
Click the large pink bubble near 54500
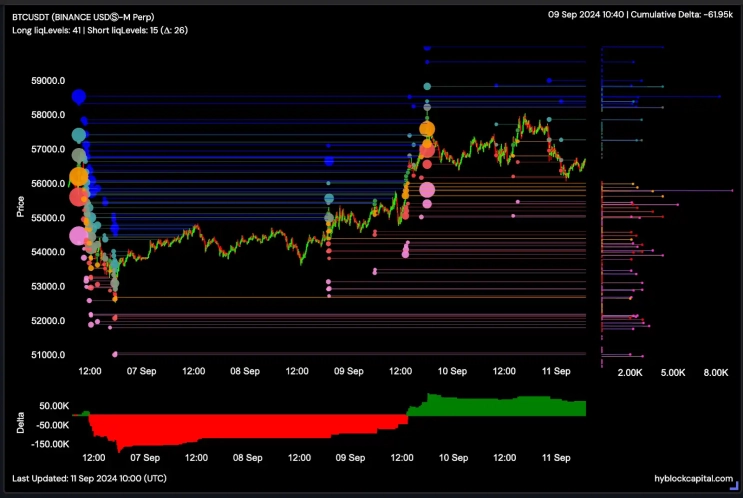78,236
